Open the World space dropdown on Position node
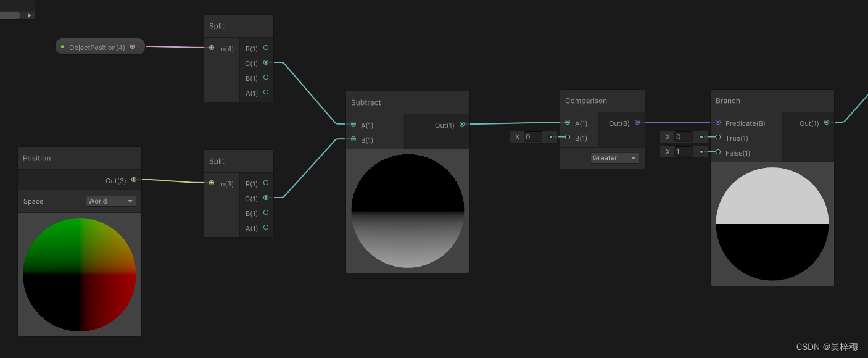868x358 pixels. [110, 201]
